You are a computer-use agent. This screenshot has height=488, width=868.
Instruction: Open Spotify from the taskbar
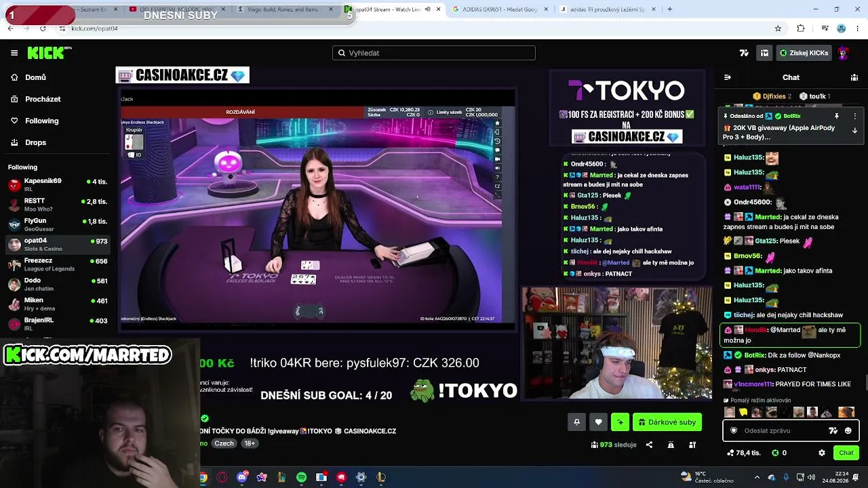click(301, 477)
